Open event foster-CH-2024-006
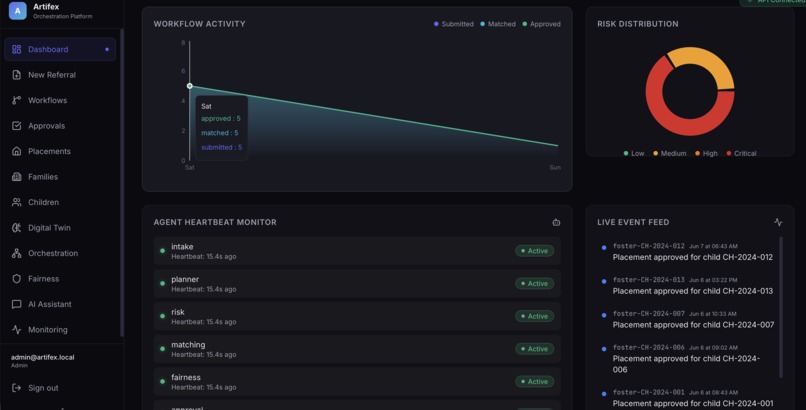 [688, 358]
